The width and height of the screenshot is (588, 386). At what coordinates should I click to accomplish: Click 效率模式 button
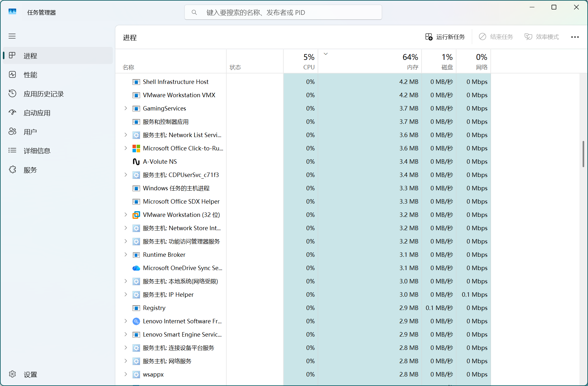(542, 37)
